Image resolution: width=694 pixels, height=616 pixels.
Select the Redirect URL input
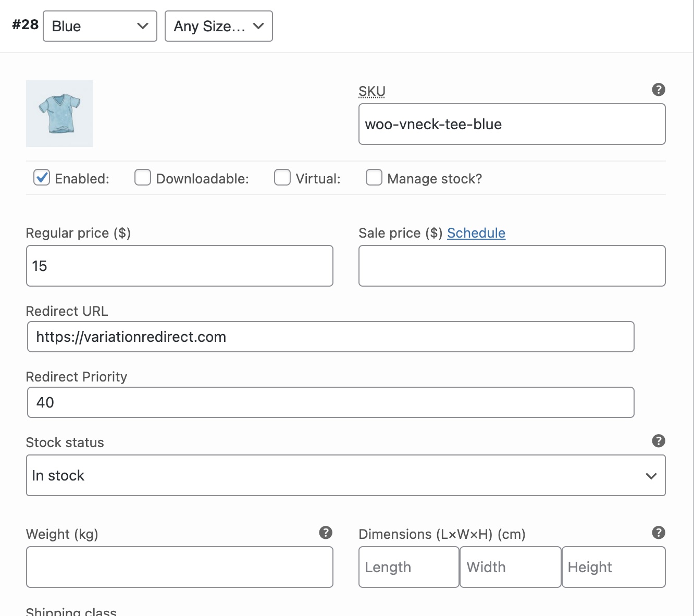pos(330,337)
